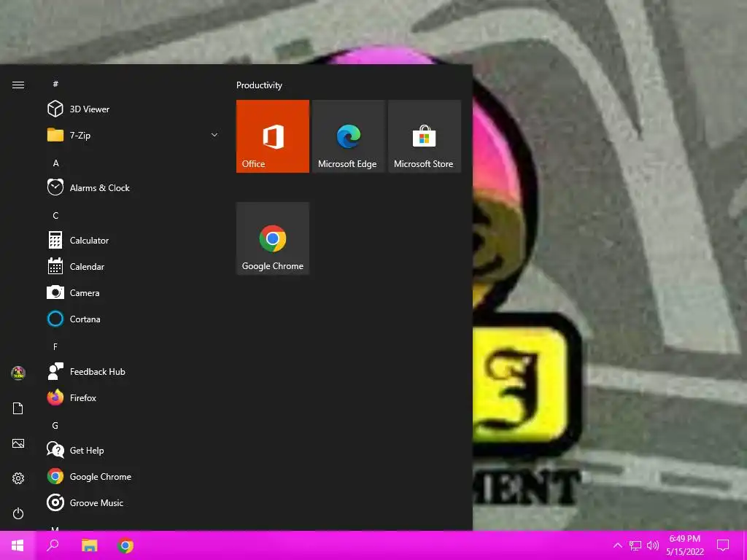The image size is (747, 560).
Task: Click the letter F section header
Action: (x=55, y=346)
